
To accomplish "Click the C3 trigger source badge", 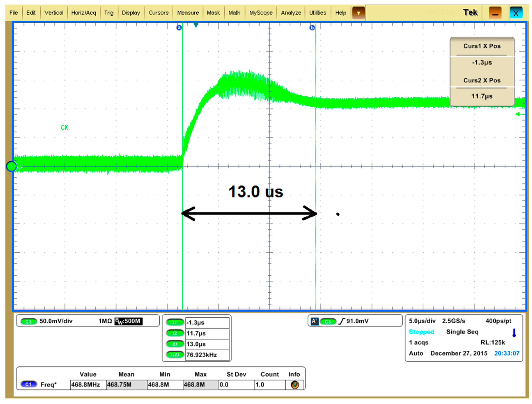I will [x=328, y=322].
